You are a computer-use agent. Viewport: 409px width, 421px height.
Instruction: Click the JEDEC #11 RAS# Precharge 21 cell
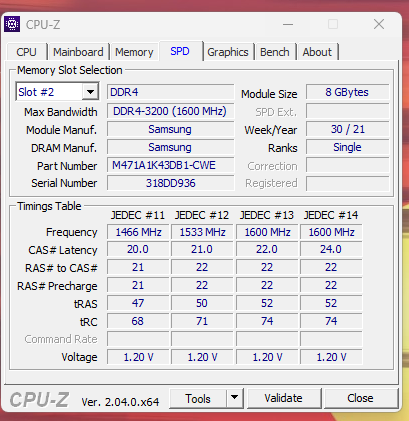coord(138,285)
